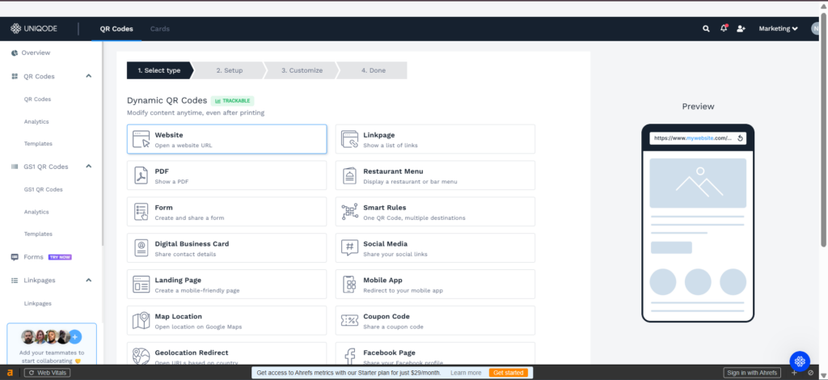Click the Amazon icon in bottom bar
The width and height of the screenshot is (828, 380).
click(10, 373)
